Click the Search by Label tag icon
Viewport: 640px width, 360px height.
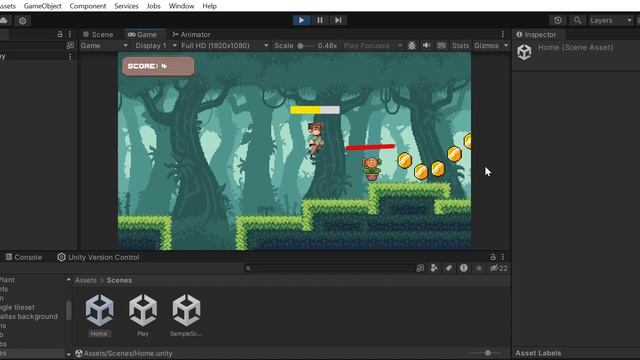(x=449, y=268)
